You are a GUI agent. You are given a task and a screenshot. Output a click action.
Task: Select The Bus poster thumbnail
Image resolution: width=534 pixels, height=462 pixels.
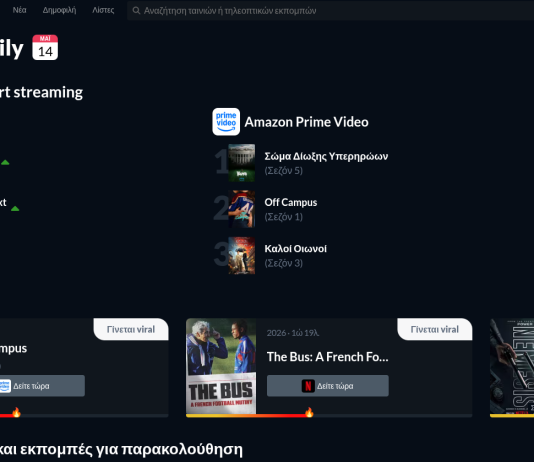coord(221,366)
